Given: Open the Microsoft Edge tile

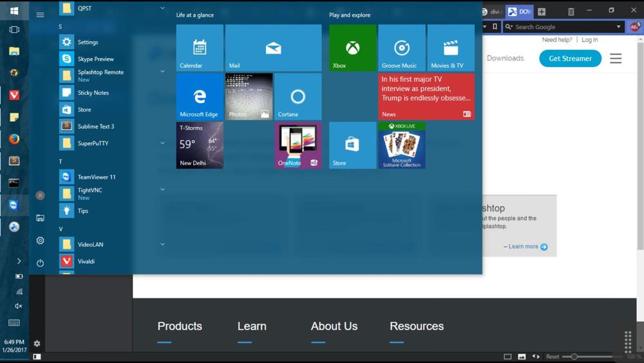Looking at the screenshot, I should (200, 97).
